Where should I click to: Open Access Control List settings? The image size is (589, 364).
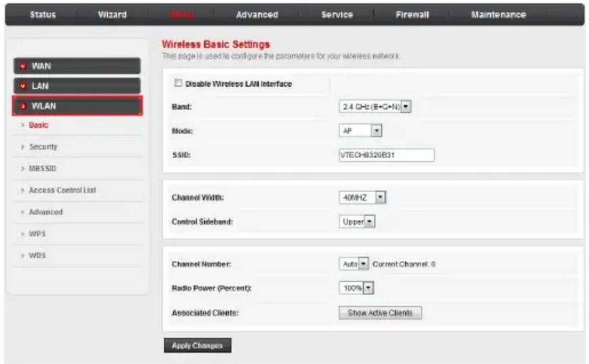62,190
